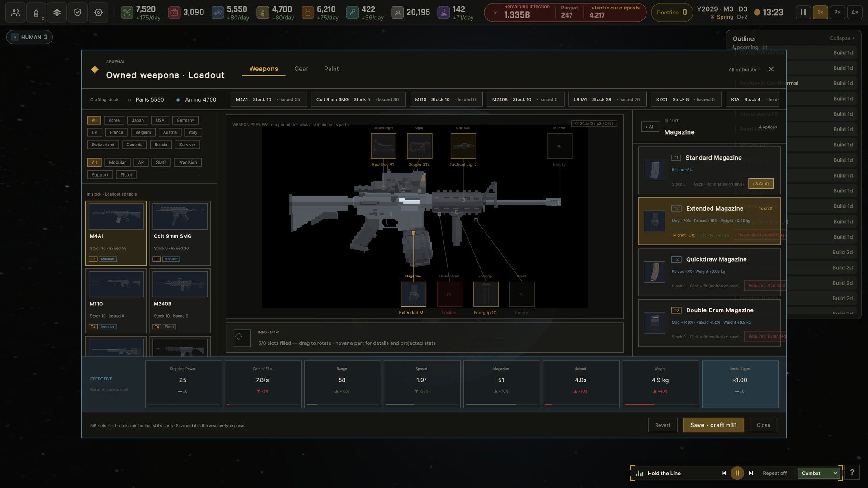Select the Tactical Light side rail slot
The image size is (868, 488).
click(463, 146)
